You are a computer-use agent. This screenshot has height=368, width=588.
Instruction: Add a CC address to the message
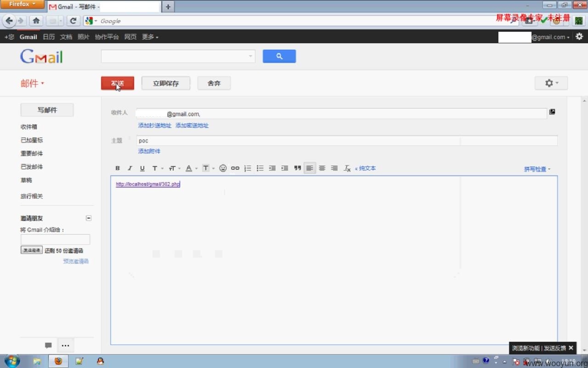(155, 126)
